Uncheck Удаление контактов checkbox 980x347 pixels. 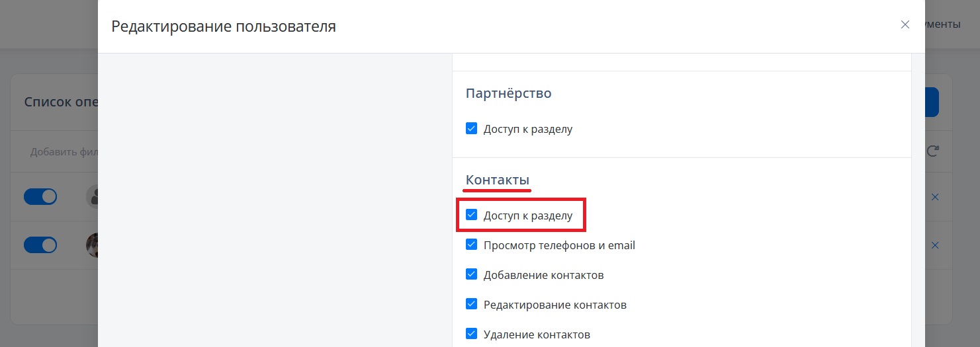(x=471, y=334)
